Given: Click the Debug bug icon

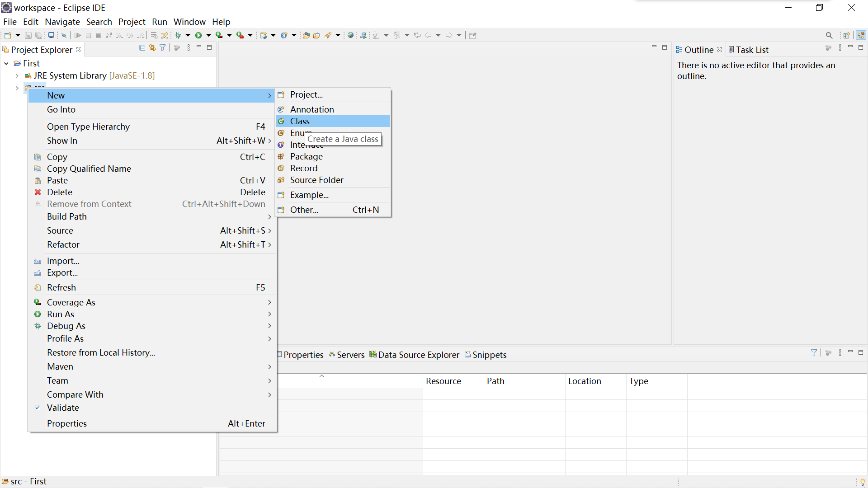Looking at the screenshot, I should pos(178,35).
